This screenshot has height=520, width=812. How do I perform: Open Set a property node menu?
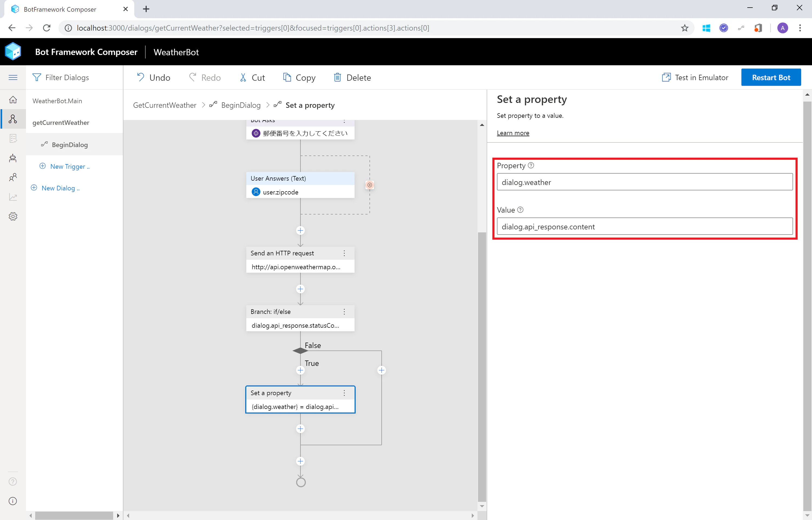point(344,393)
